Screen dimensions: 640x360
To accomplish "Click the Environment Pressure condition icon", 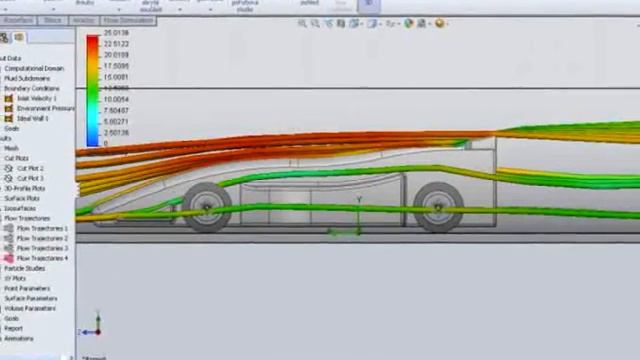I will (9, 109).
